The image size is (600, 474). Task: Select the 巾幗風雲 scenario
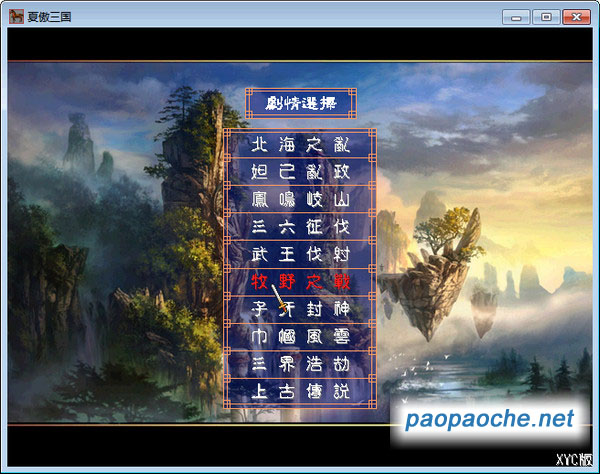pos(300,337)
